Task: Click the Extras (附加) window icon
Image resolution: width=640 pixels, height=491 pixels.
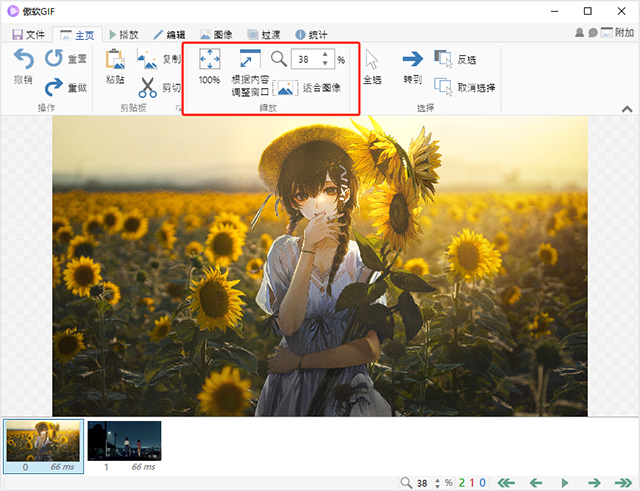Action: (607, 32)
